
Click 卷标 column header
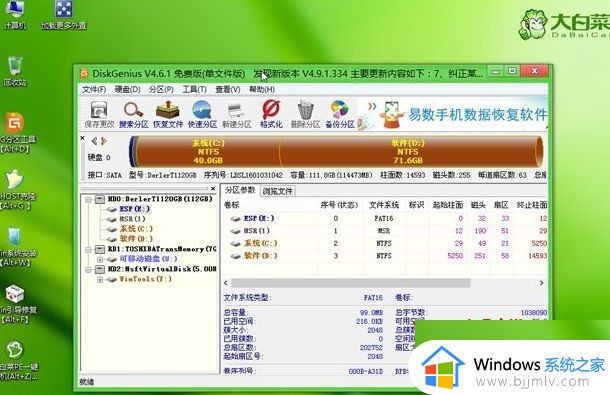(x=231, y=205)
